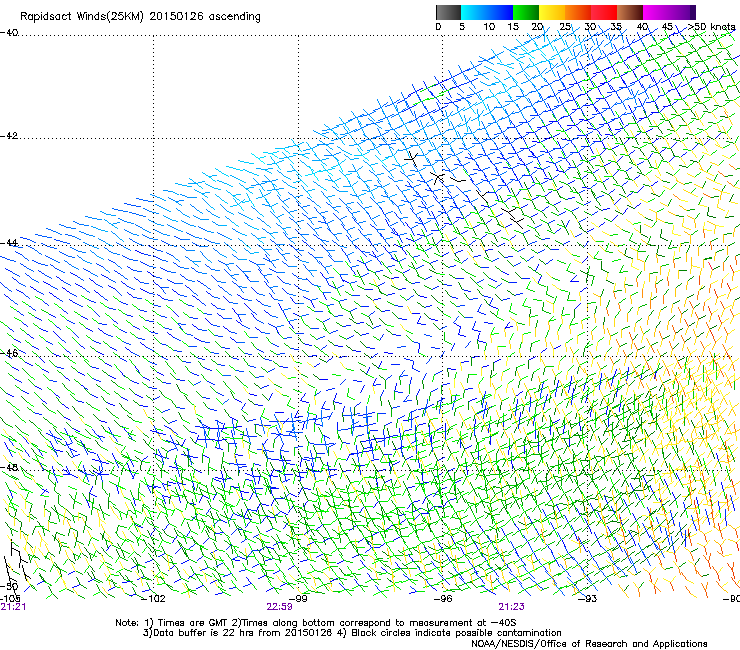Click the gray 0-5 knots legend swatch
This screenshot has width=740, height=650.
tap(448, 12)
